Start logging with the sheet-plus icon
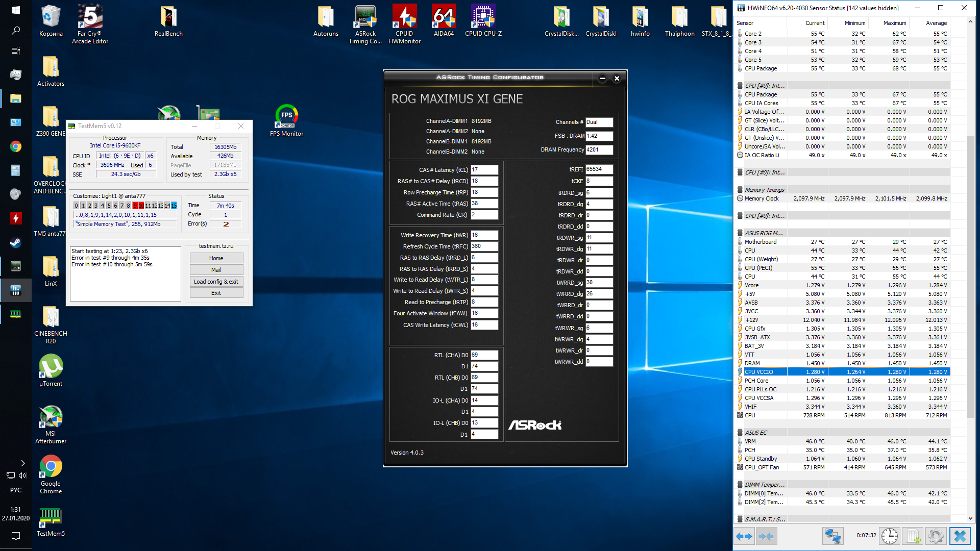Screen dimensions: 980x551 (x=913, y=536)
